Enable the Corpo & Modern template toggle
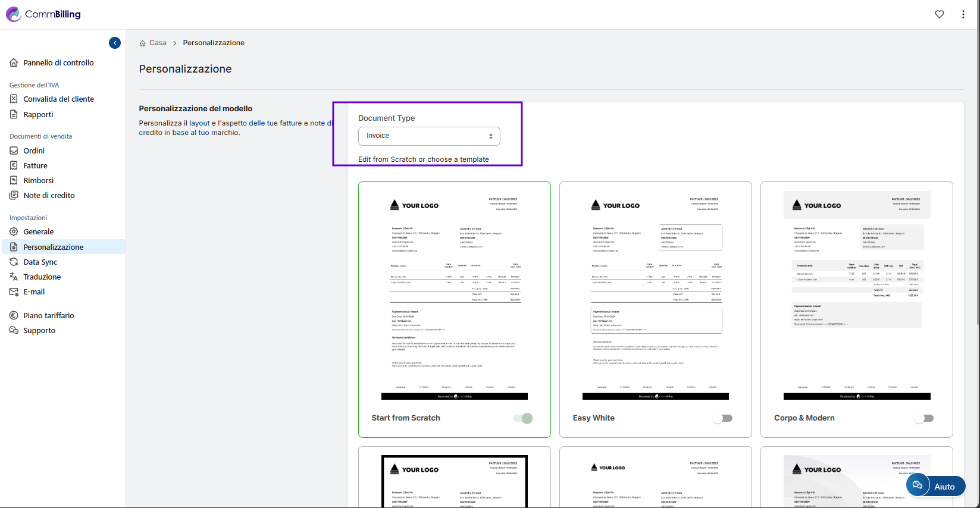The width and height of the screenshot is (980, 508). point(924,418)
